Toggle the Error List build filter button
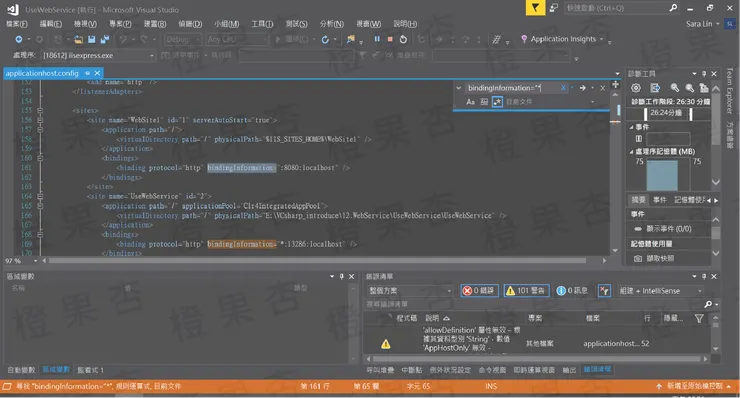The height and width of the screenshot is (398, 740). [604, 291]
